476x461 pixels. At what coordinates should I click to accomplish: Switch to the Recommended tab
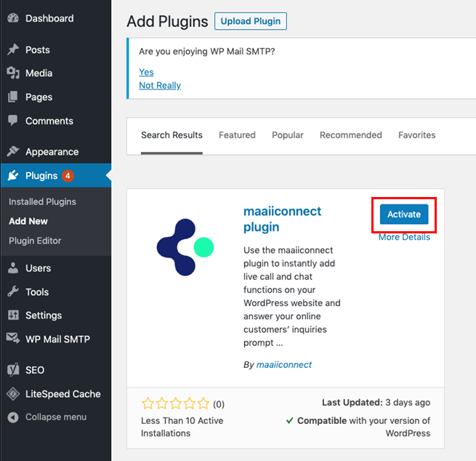(x=350, y=135)
